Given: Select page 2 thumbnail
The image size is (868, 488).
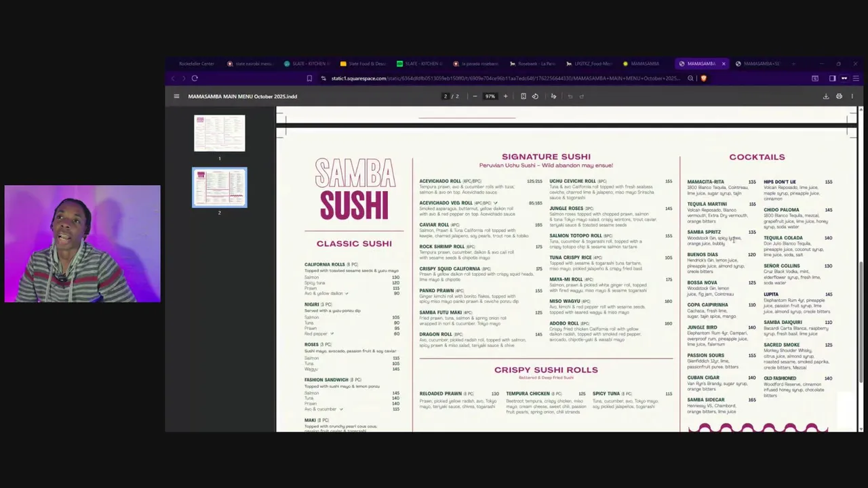Looking at the screenshot, I should pos(220,187).
